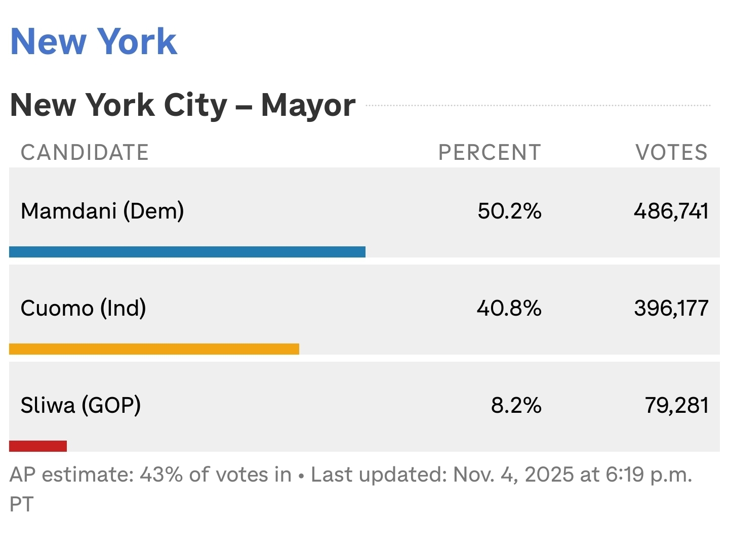Image resolution: width=729 pixels, height=560 pixels.
Task: Click Sliwa's 8.2% percentage
Action: click(x=516, y=405)
